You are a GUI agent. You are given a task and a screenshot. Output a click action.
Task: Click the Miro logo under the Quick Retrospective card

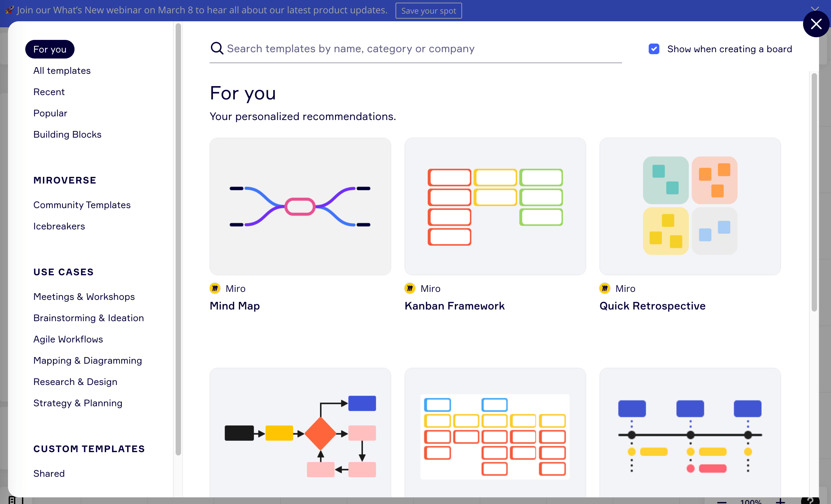(x=605, y=289)
